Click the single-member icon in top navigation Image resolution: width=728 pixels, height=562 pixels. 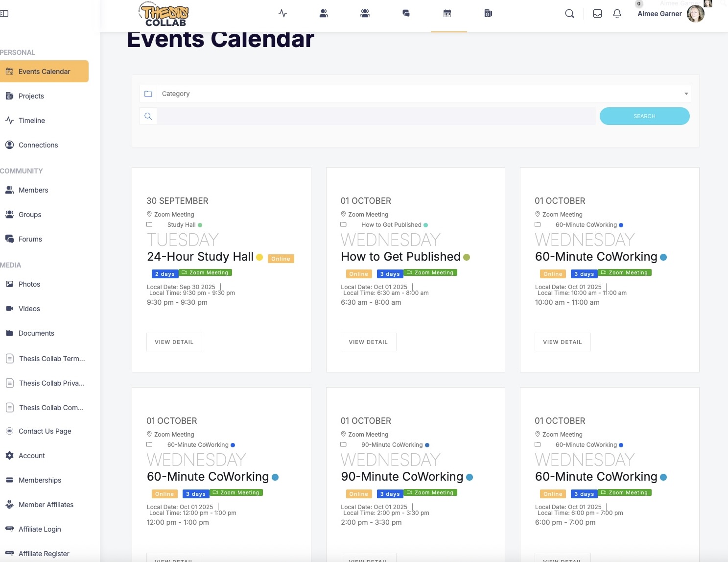pos(324,14)
